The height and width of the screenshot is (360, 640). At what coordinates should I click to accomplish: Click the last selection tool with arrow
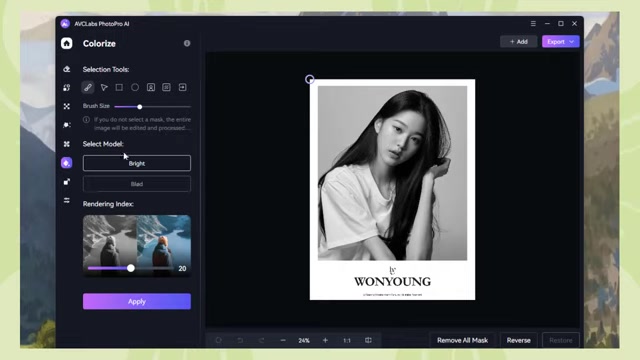click(x=182, y=87)
